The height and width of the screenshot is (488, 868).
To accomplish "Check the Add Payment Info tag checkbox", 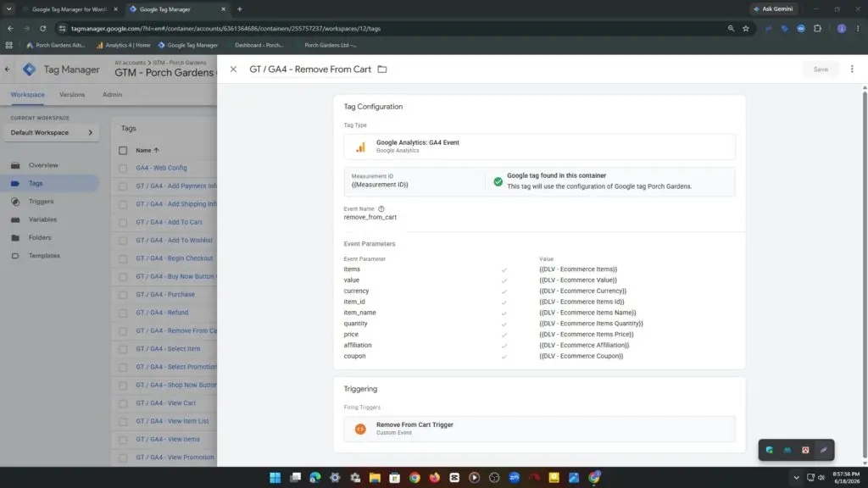I will pyautogui.click(x=123, y=186).
